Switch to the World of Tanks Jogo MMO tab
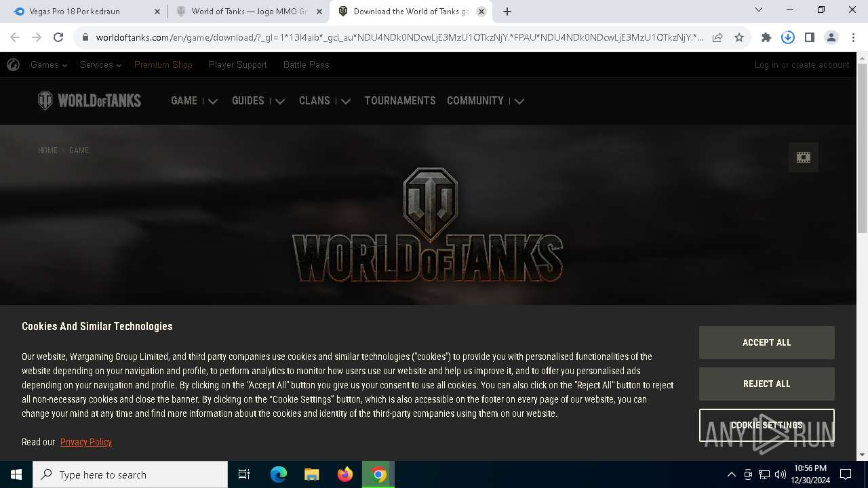The height and width of the screenshot is (488, 868). click(250, 12)
